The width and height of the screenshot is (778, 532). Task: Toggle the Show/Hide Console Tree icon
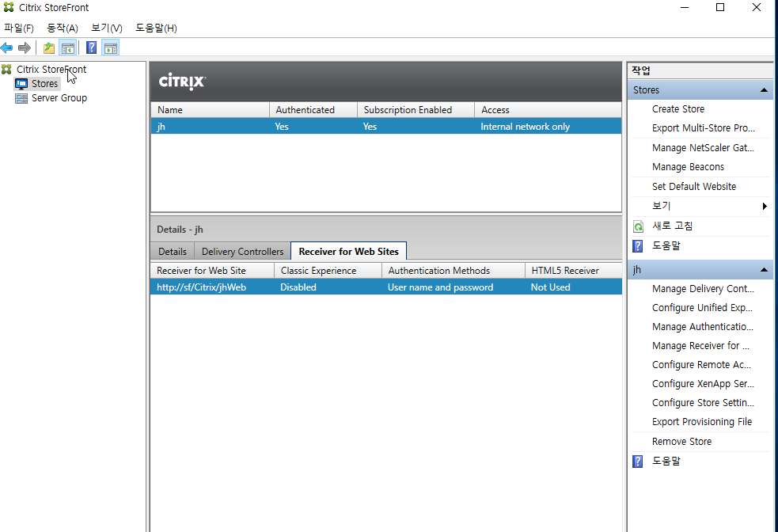click(x=67, y=48)
